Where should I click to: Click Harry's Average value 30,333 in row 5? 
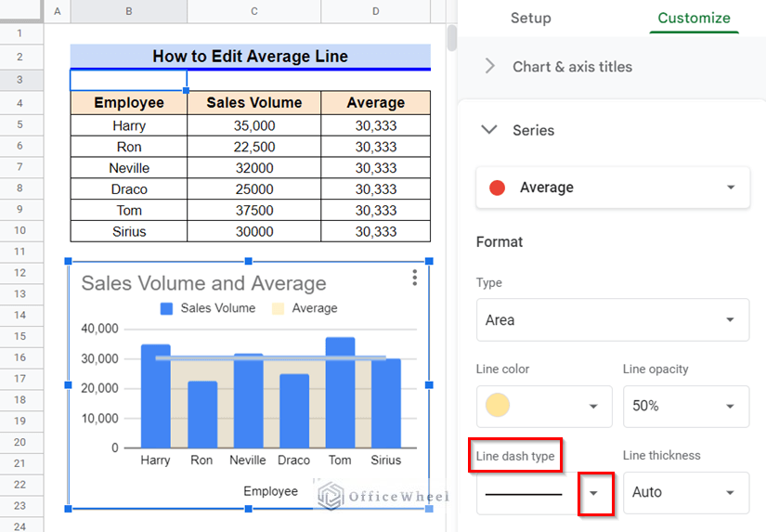376,125
